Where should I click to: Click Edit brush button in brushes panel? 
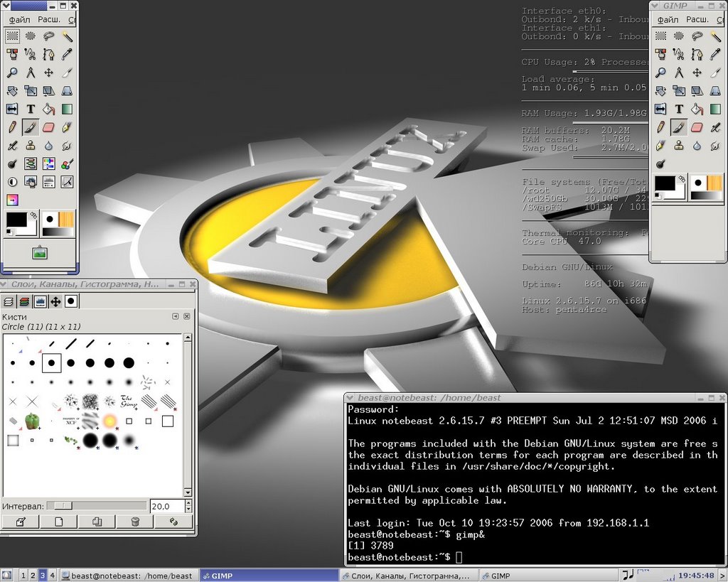point(20,522)
